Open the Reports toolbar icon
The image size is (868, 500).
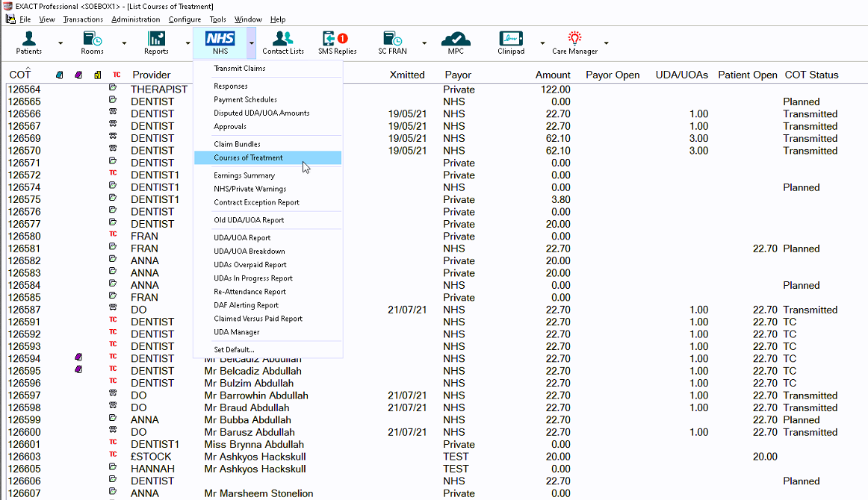point(156,43)
